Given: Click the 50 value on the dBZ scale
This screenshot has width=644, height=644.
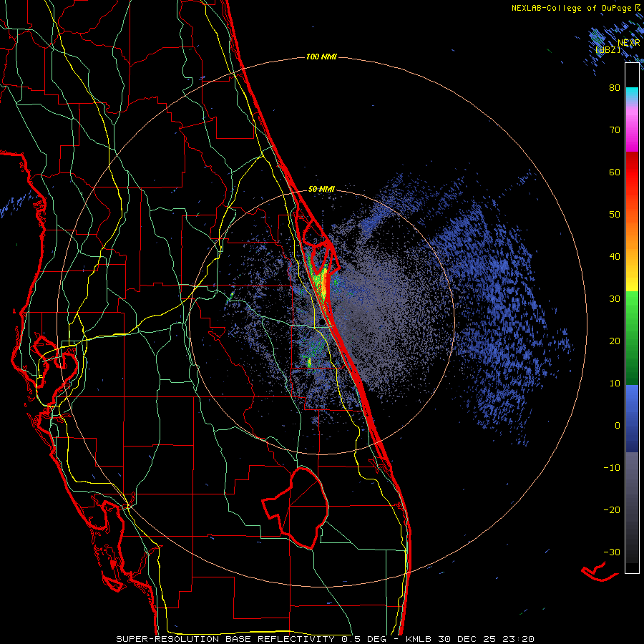Looking at the screenshot, I should [615, 215].
